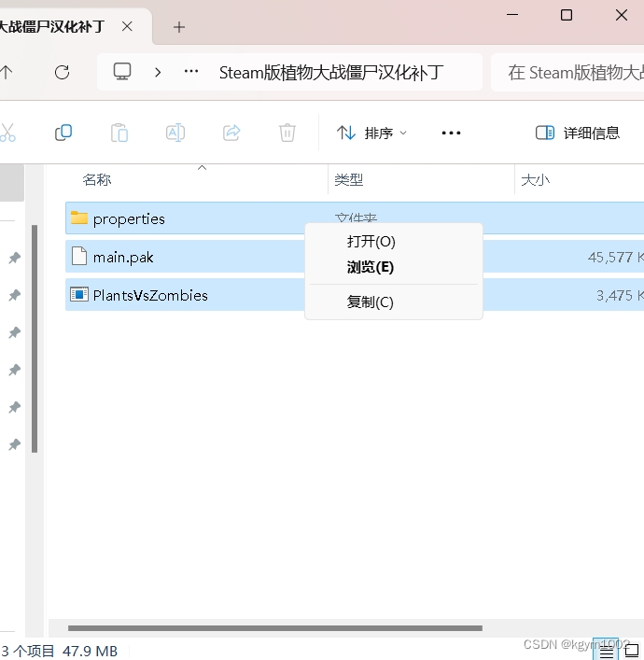Click the sixth pin icon in sidebar
The height and width of the screenshot is (660, 644).
(x=15, y=444)
